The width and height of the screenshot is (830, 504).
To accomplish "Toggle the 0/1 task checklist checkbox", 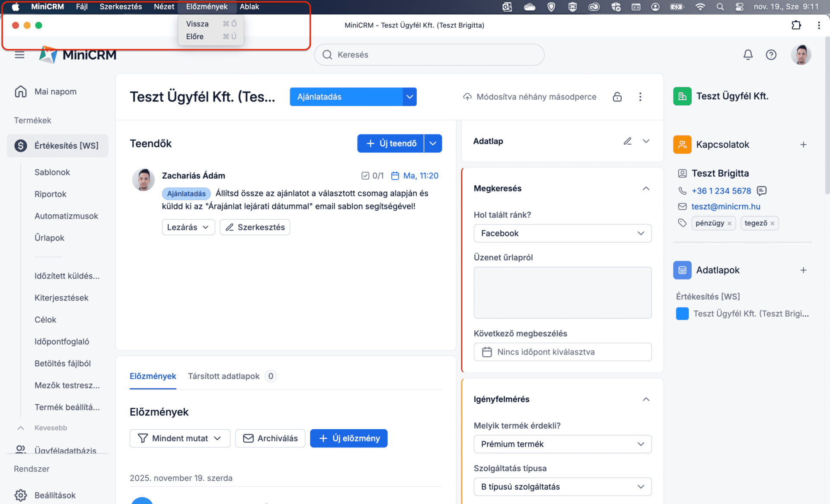I will pyautogui.click(x=365, y=176).
